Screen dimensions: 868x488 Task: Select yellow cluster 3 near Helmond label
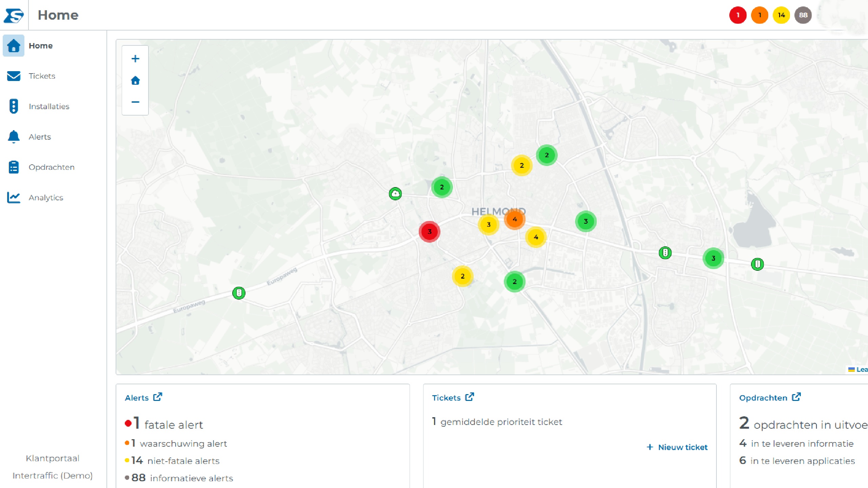pyautogui.click(x=489, y=224)
